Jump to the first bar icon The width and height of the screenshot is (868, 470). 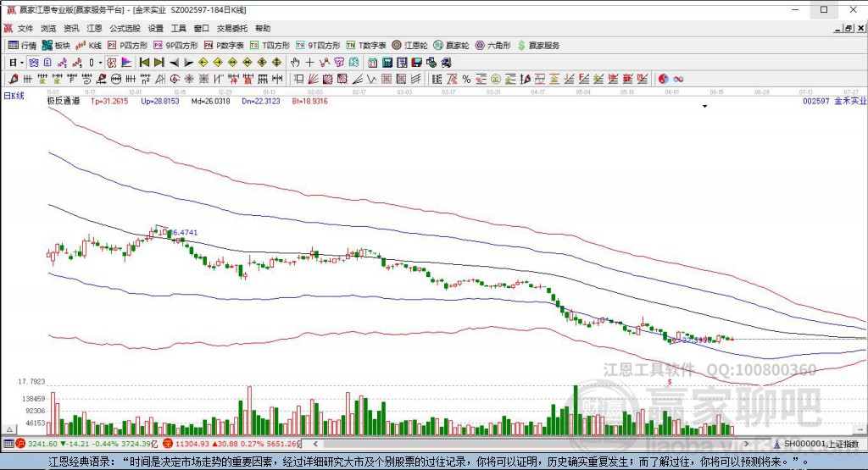coord(144,63)
